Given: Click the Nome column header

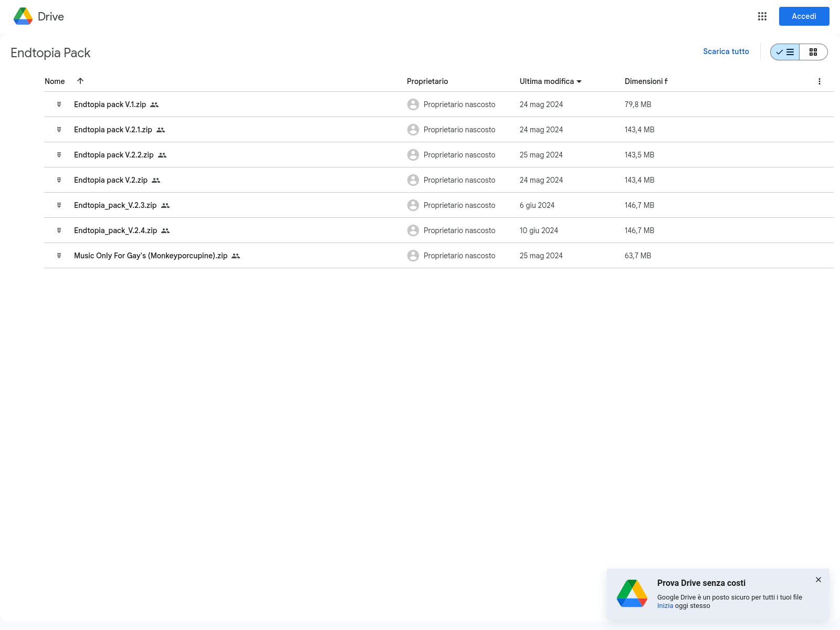Looking at the screenshot, I should (55, 81).
